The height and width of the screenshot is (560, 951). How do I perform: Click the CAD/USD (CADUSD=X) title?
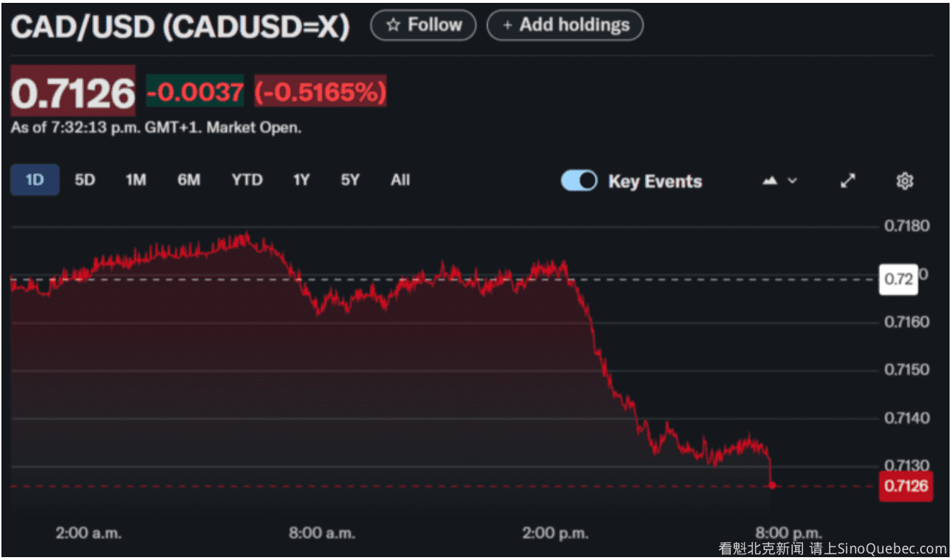coord(180,27)
